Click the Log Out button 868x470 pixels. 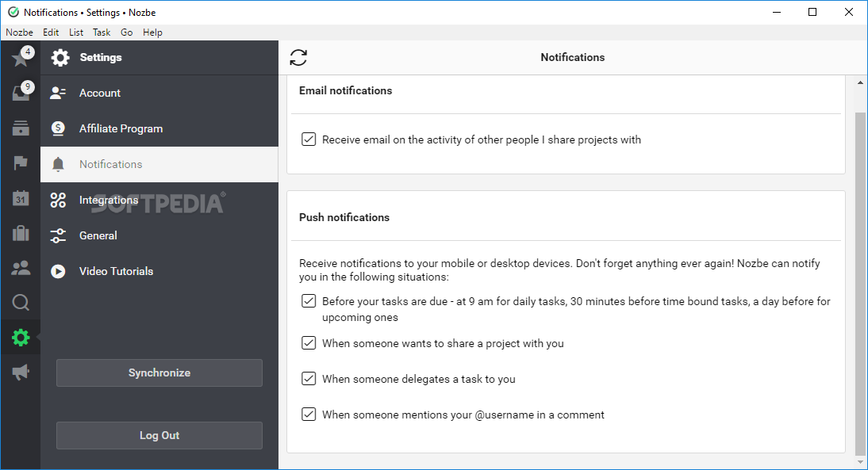(159, 435)
